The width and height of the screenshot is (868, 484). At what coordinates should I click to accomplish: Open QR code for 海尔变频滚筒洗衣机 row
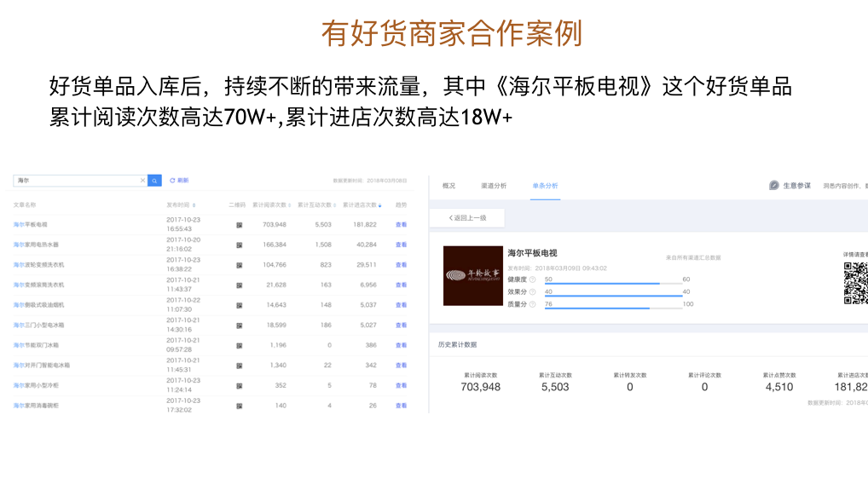click(x=239, y=285)
